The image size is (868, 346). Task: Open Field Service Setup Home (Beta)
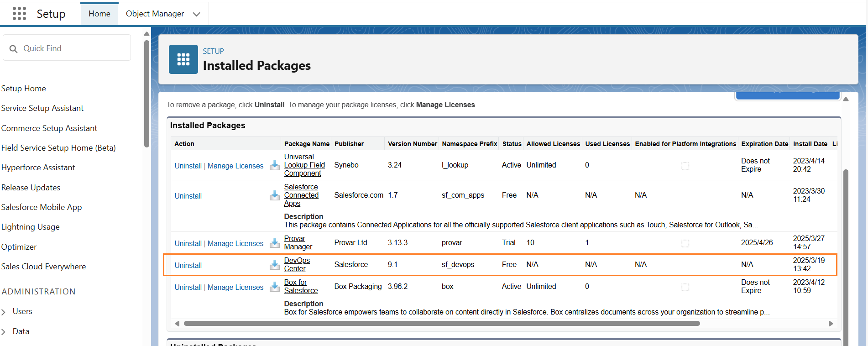coord(58,148)
